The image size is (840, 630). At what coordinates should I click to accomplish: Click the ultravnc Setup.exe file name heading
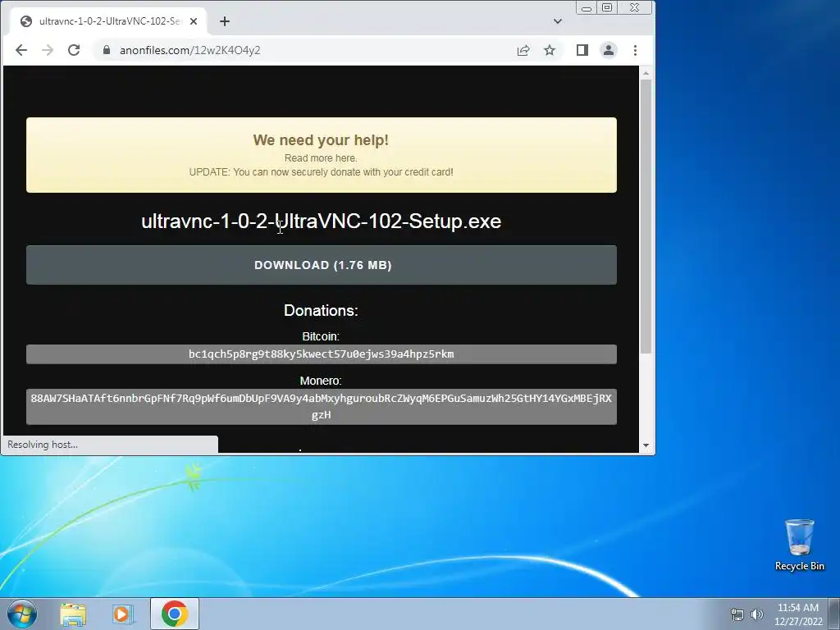pos(321,221)
